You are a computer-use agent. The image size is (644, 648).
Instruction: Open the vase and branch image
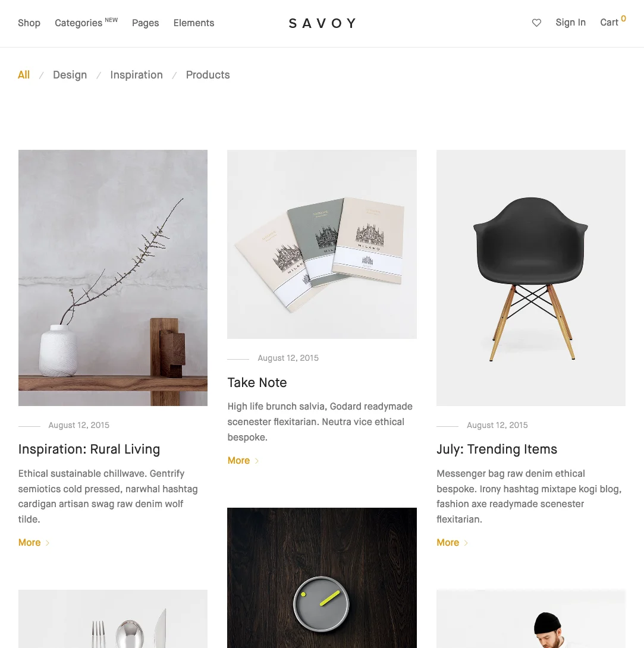tap(113, 278)
